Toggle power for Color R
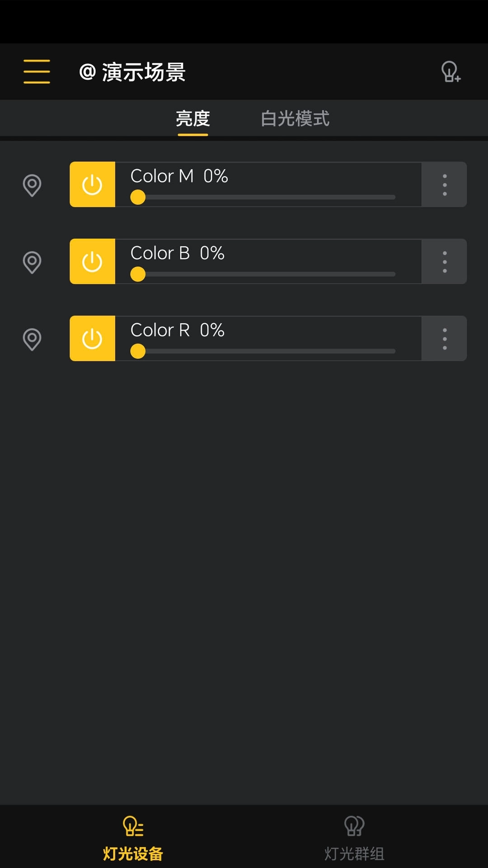 point(92,338)
